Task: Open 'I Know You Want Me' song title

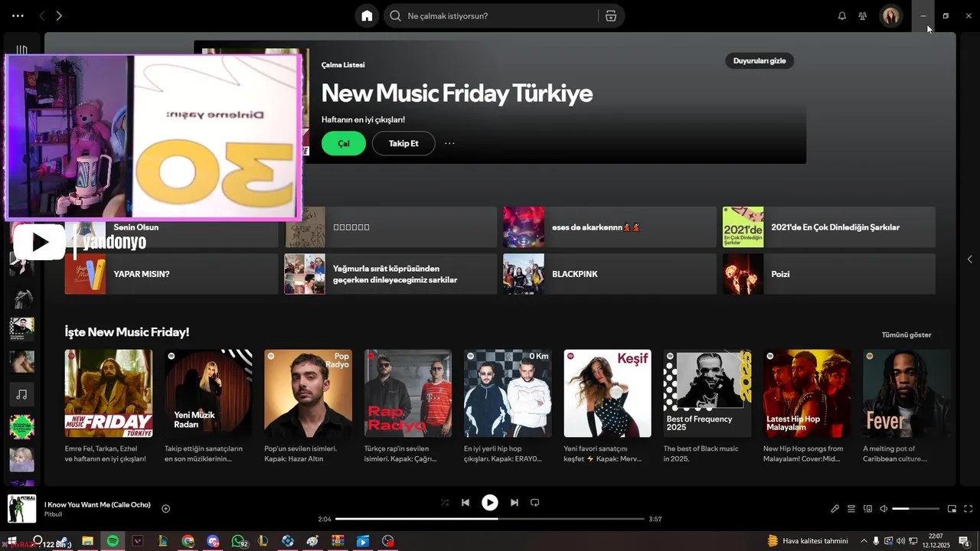Action: click(97, 505)
